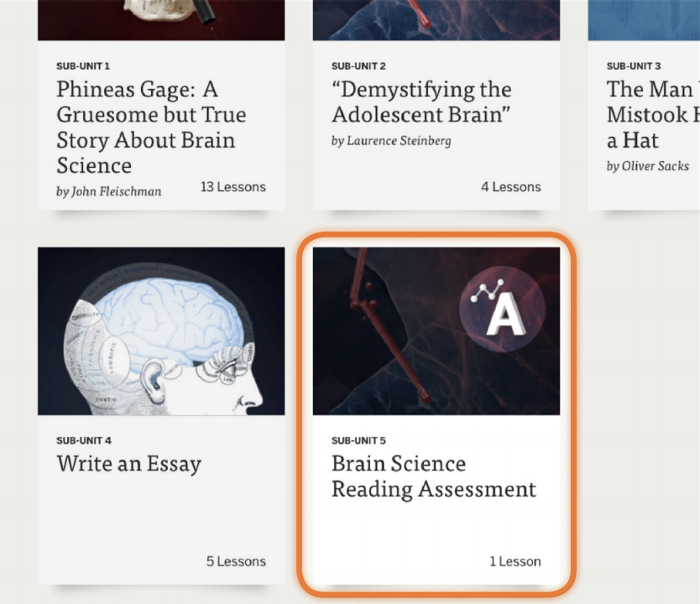Click the "5 Lessons" count on Write an Essay
This screenshot has width=700, height=604.
pyautogui.click(x=236, y=561)
